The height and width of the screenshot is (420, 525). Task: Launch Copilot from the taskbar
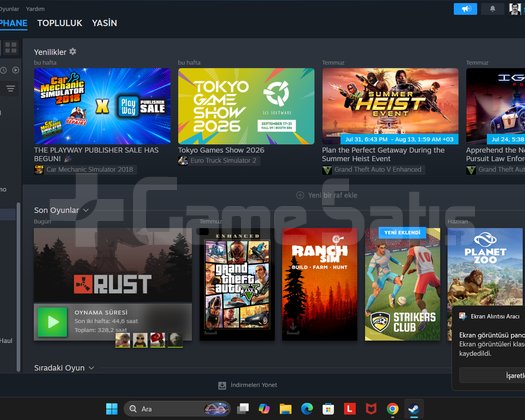[264, 409]
